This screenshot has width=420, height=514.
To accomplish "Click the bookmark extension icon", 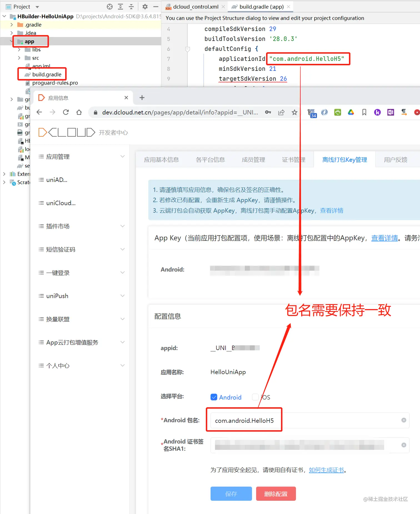I will point(364,112).
